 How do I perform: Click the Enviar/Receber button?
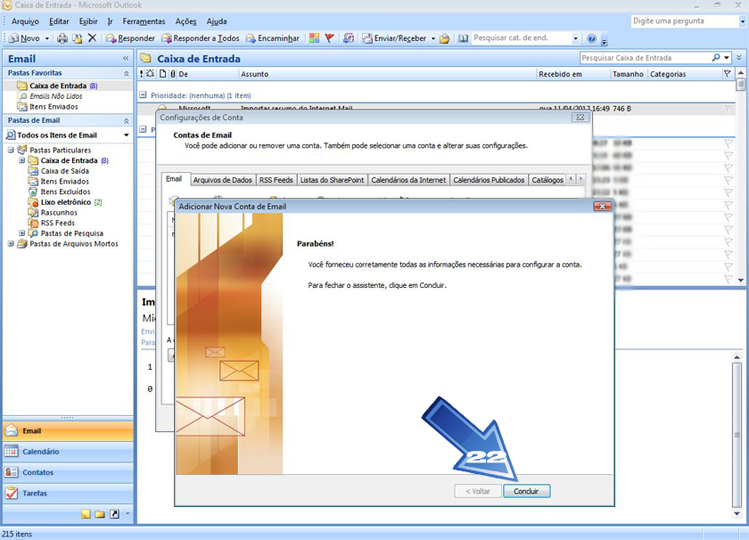tap(395, 38)
